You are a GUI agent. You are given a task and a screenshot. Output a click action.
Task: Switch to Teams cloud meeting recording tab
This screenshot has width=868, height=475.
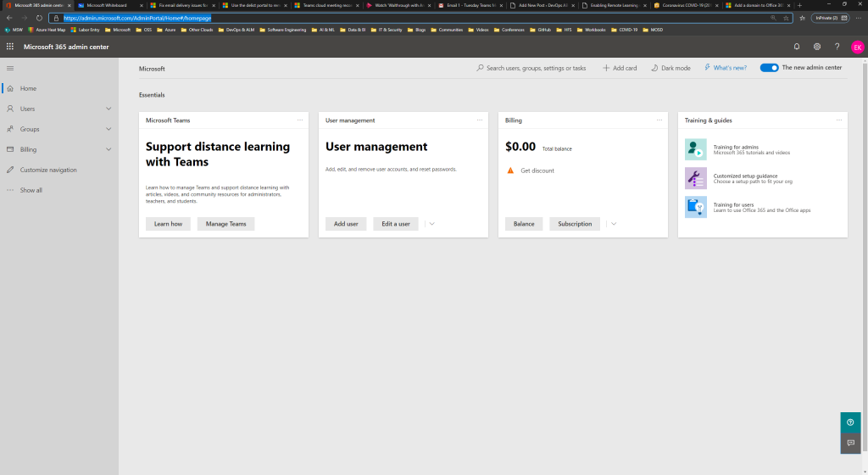tap(326, 5)
